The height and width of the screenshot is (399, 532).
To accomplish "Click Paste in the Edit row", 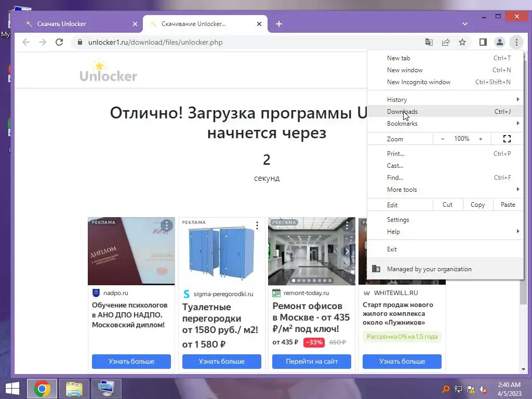I will tap(508, 205).
